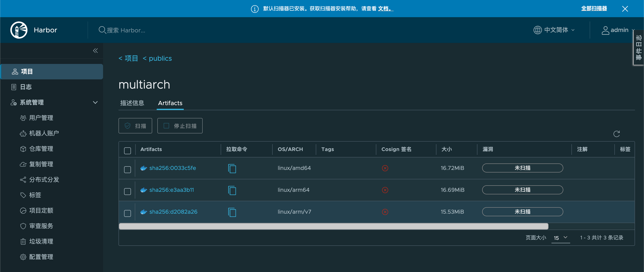The image size is (644, 272).
Task: Open the 事件日志 side panel tab
Action: click(x=639, y=47)
